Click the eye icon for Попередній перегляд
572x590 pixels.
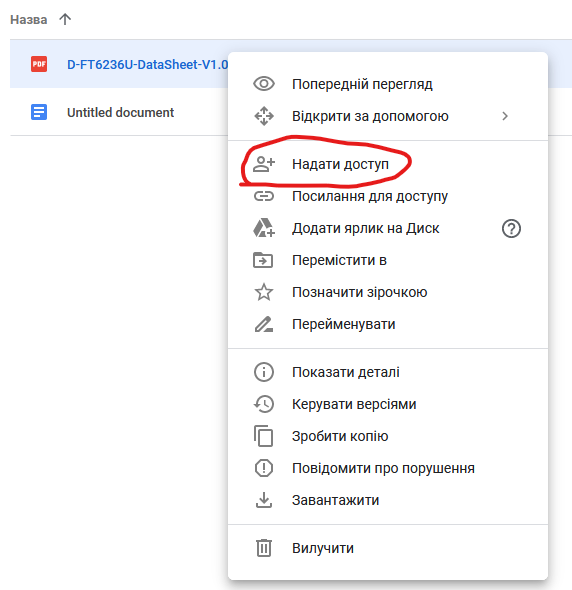pos(264,84)
